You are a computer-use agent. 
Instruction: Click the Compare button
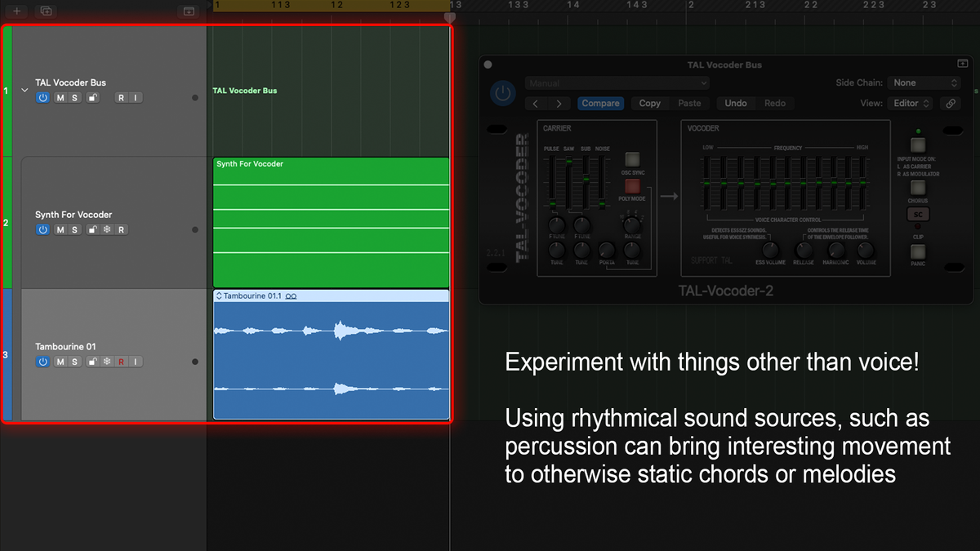click(600, 104)
